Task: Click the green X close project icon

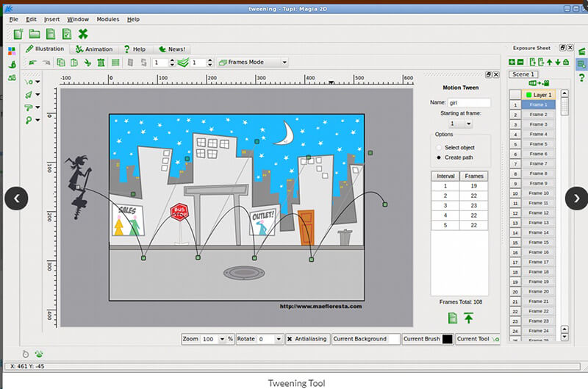Action: click(x=83, y=34)
